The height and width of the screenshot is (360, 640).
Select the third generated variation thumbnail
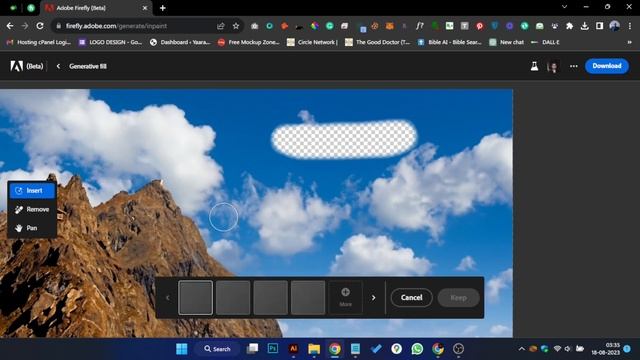pyautogui.click(x=271, y=298)
